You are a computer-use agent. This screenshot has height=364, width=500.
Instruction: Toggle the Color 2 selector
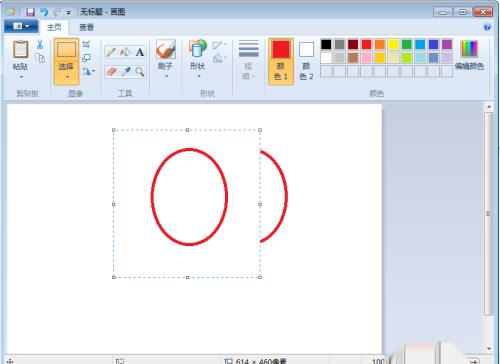point(306,61)
